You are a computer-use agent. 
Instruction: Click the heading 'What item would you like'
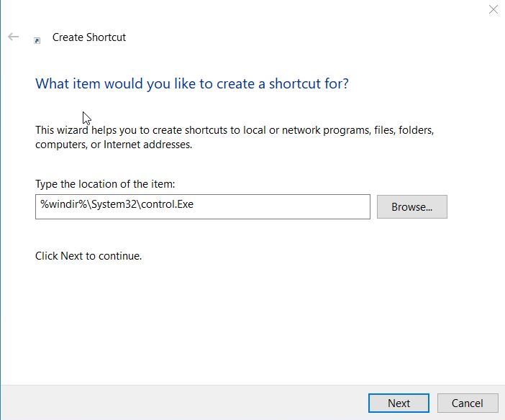tap(192, 83)
